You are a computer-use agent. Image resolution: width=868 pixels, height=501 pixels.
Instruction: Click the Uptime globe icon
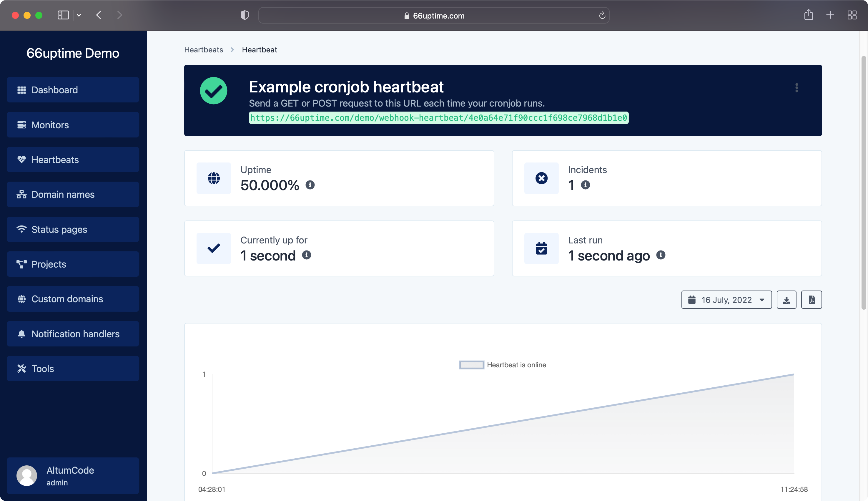coord(214,178)
